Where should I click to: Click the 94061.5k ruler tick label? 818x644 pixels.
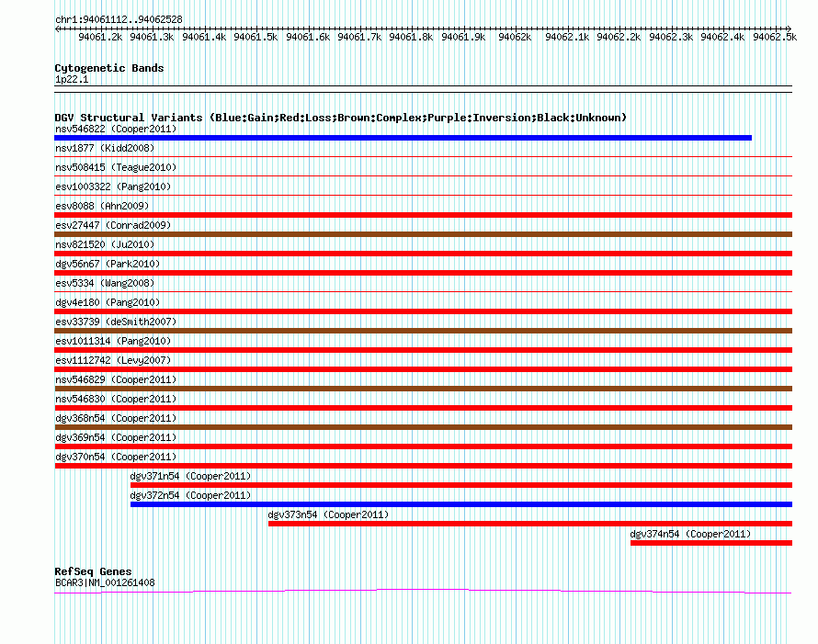click(x=256, y=37)
